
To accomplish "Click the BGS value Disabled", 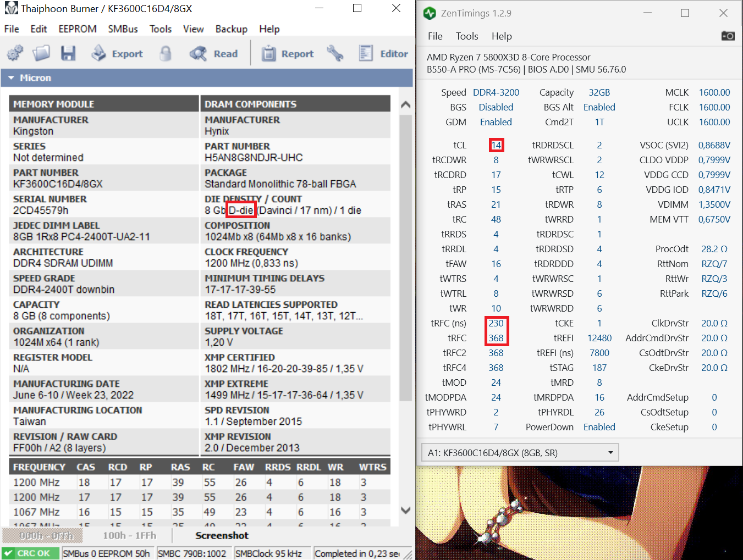I will coord(496,107).
